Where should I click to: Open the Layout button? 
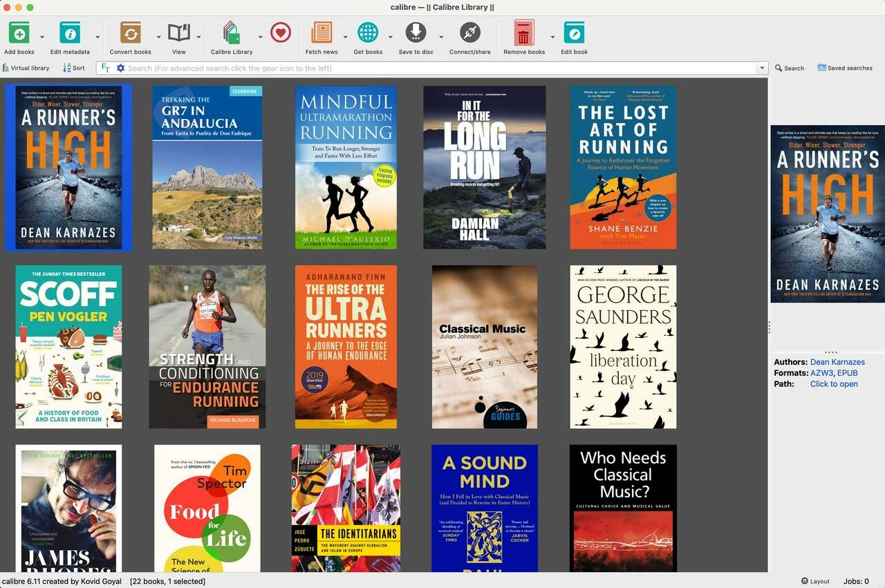tap(815, 581)
